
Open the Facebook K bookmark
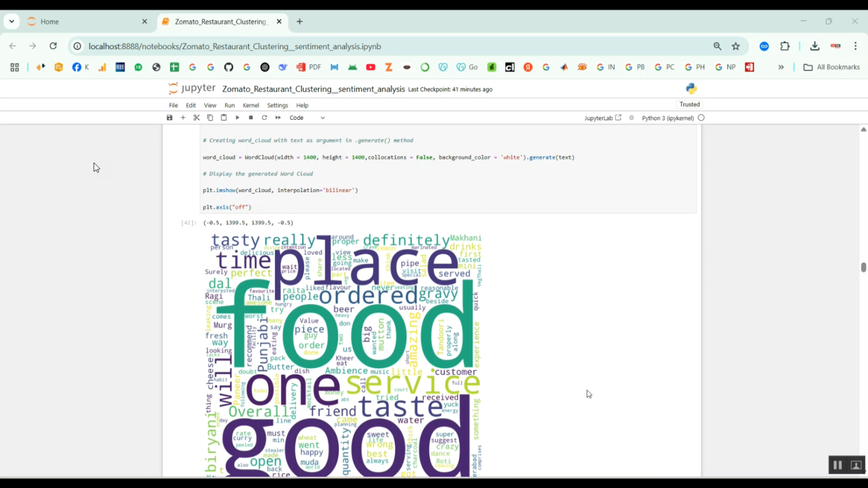click(81, 67)
